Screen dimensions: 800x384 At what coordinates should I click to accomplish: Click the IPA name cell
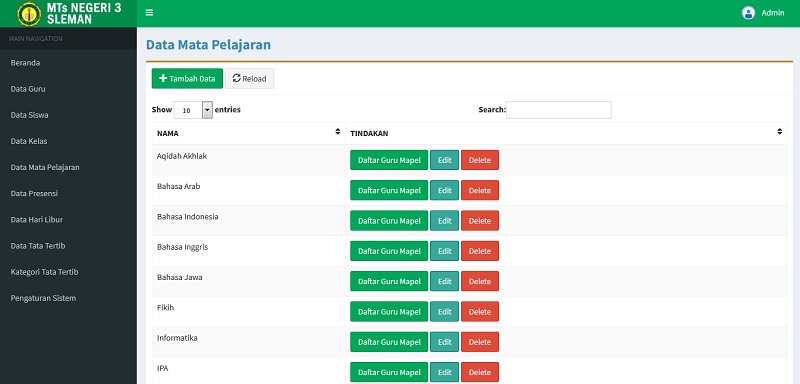[x=248, y=371]
